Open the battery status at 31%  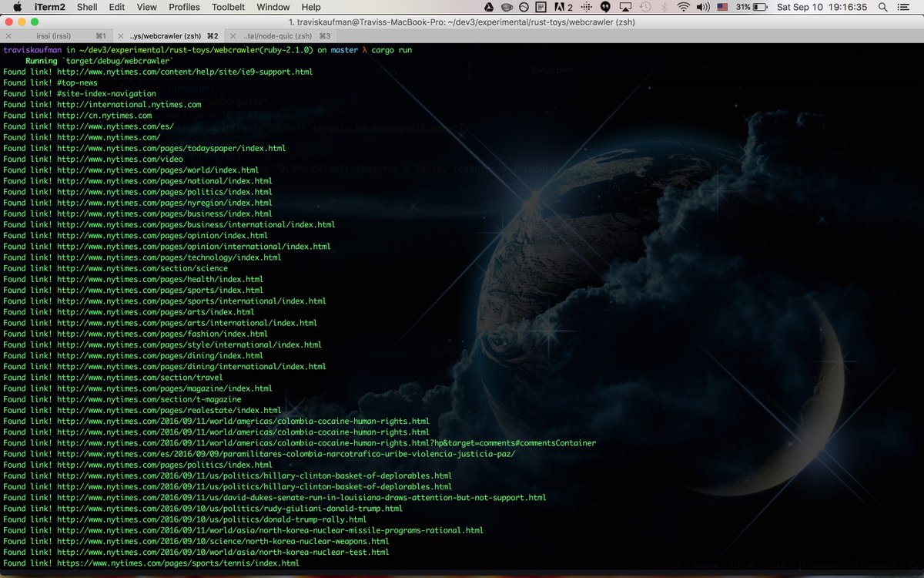click(x=751, y=7)
